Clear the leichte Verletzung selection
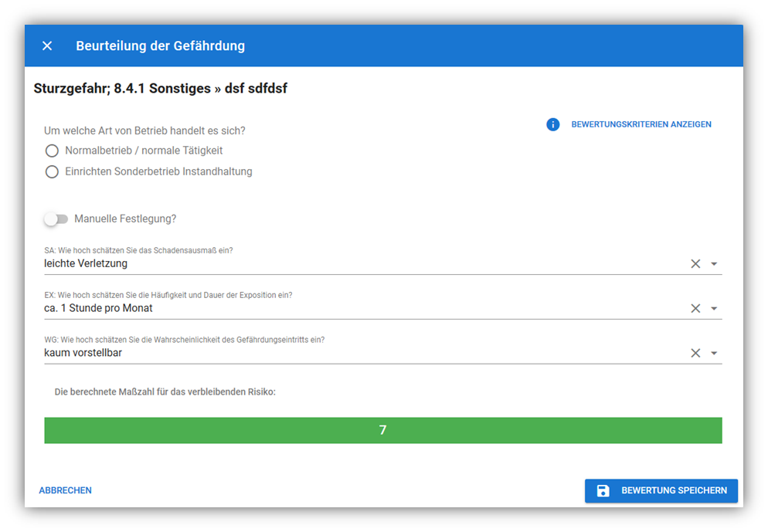Viewport: 768px width, 532px height. click(695, 264)
